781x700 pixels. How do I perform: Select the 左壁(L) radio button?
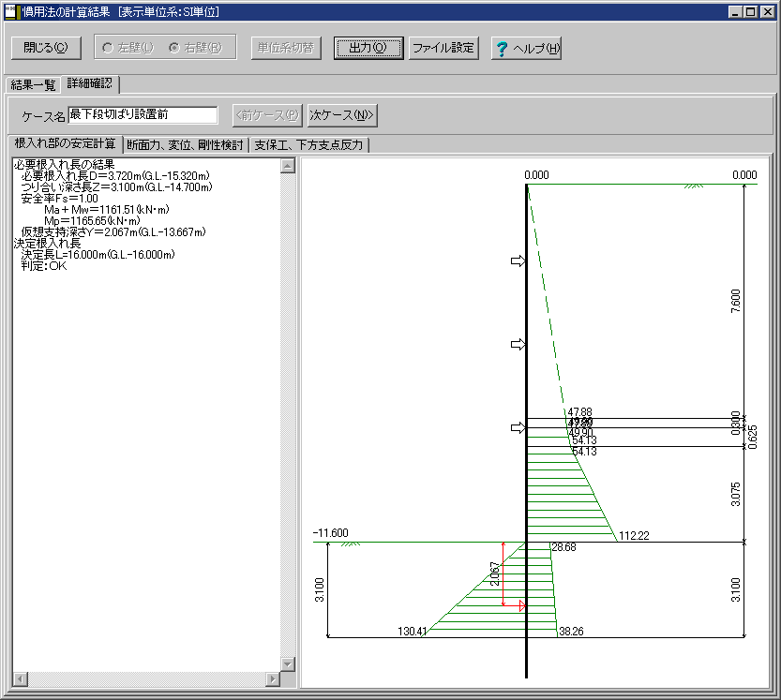pos(108,48)
